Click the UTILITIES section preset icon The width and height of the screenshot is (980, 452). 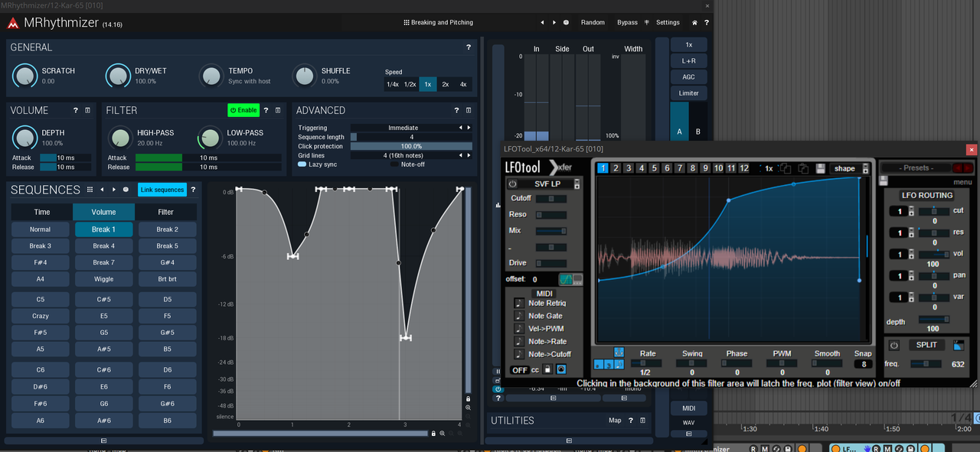pos(643,421)
